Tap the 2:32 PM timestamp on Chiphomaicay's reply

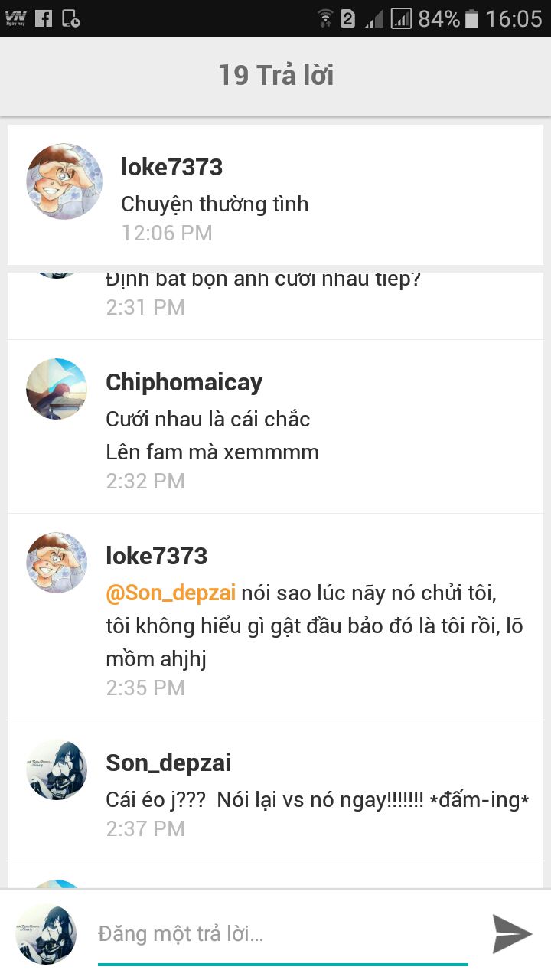tap(145, 481)
